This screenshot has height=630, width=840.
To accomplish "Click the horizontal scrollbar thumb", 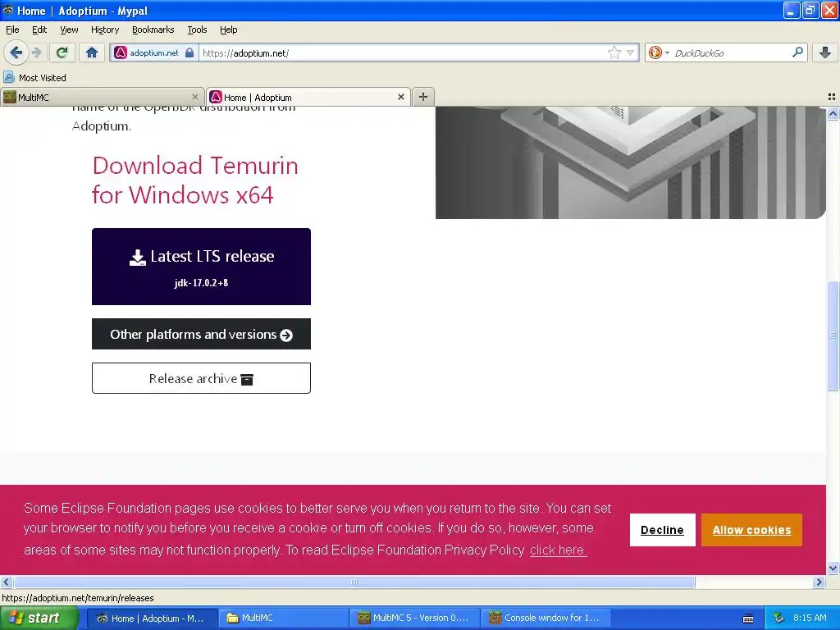I will (x=354, y=582).
